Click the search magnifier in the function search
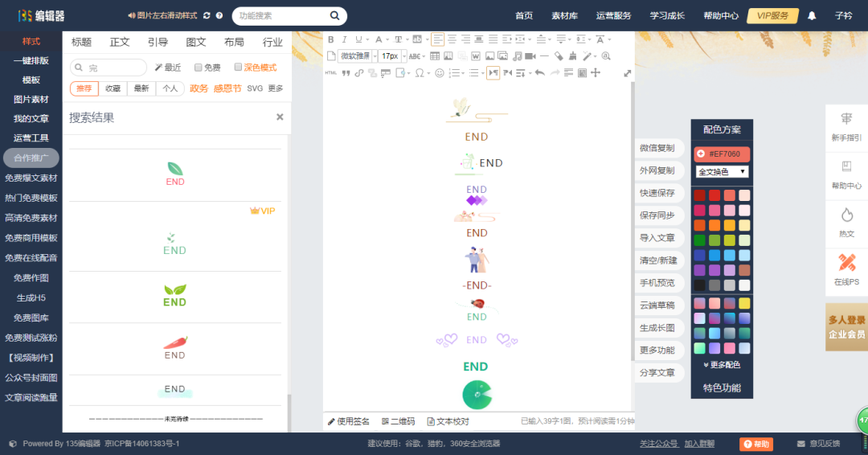Image resolution: width=868 pixels, height=455 pixels. [x=334, y=15]
